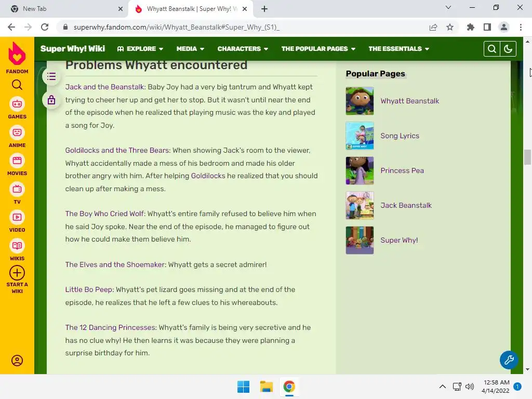Viewport: 532px width, 399px height.
Task: Open Song Lyrics popular page link
Action: 400,136
